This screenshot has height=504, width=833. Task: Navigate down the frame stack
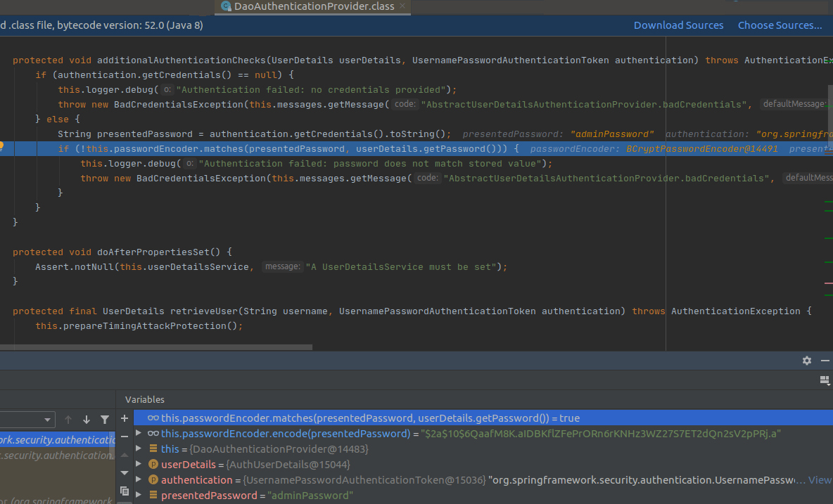click(87, 420)
